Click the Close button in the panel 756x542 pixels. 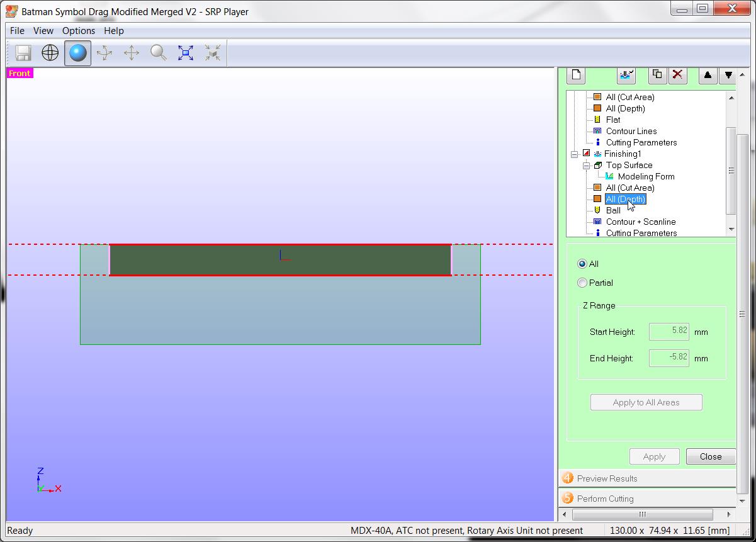(x=711, y=456)
